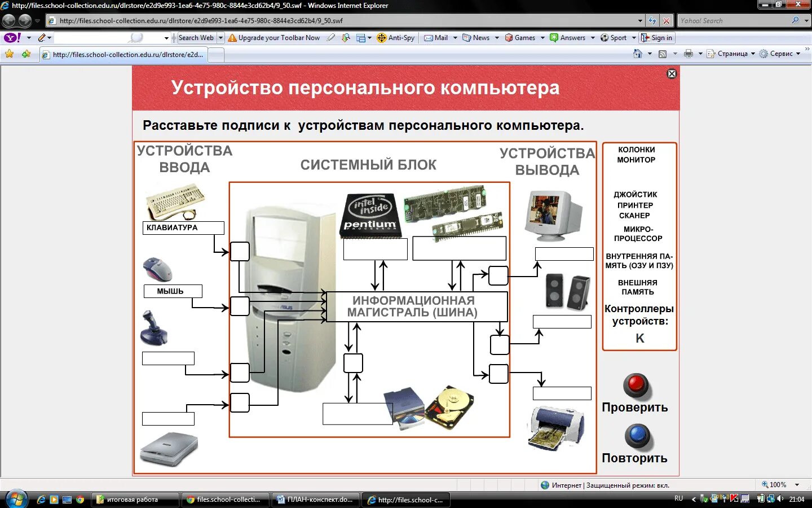Open the Anti-Spy toolbar item

click(x=396, y=38)
